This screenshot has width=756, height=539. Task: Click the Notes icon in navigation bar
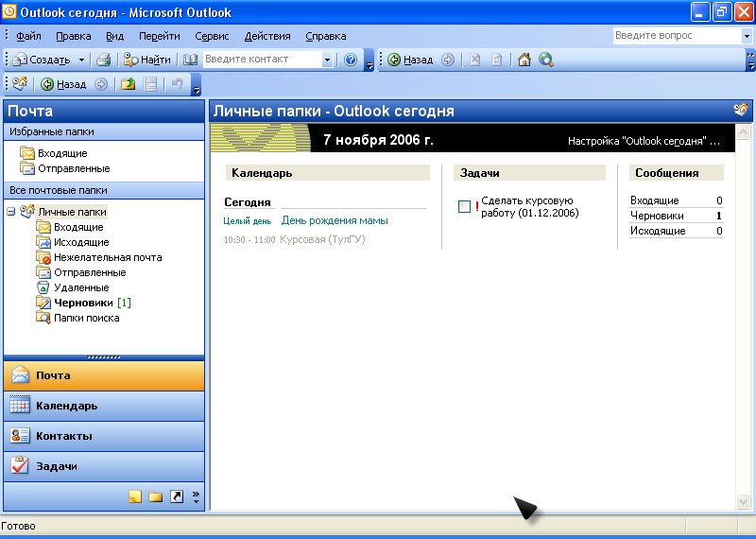click(x=135, y=496)
